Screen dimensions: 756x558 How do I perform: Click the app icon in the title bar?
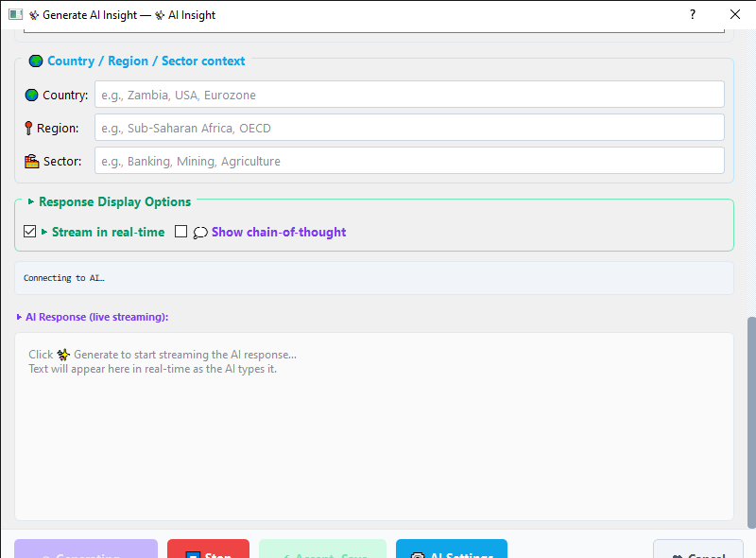[x=15, y=14]
